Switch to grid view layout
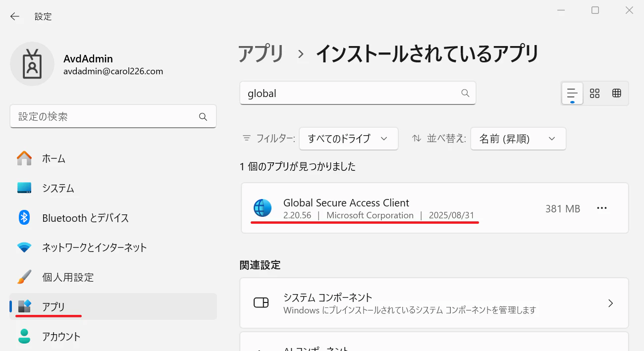 click(594, 93)
